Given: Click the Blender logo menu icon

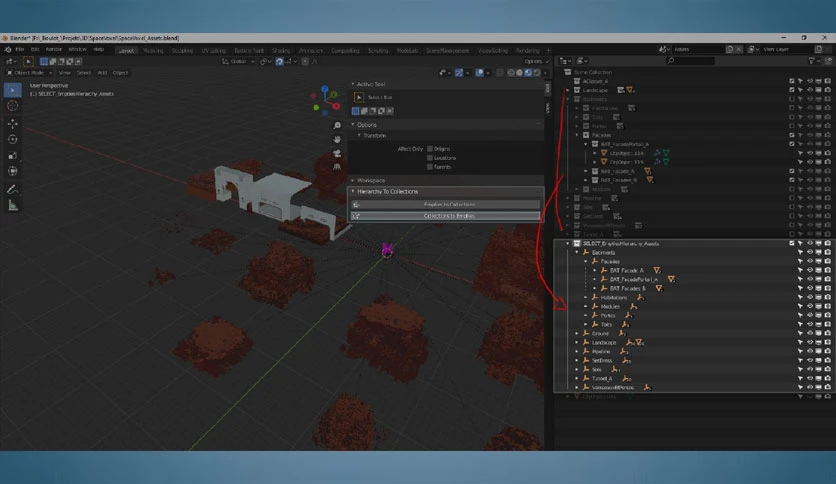Looking at the screenshot, I should pos(7,50).
